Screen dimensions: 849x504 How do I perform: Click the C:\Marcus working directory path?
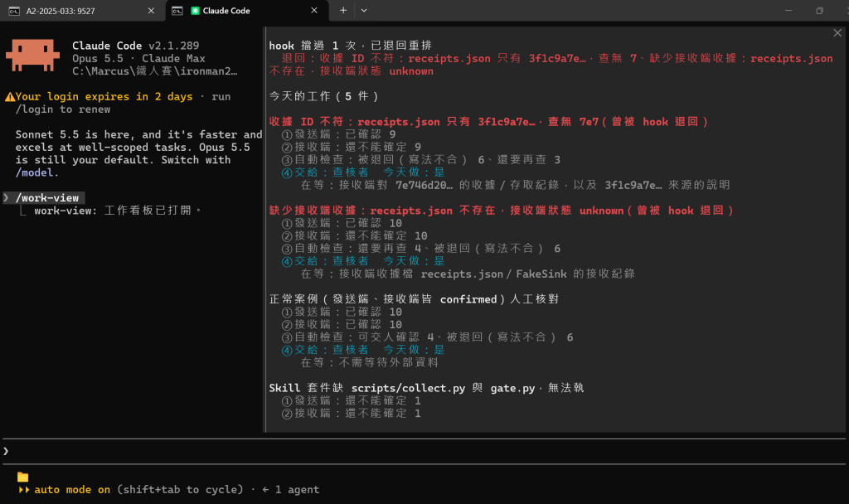click(154, 71)
